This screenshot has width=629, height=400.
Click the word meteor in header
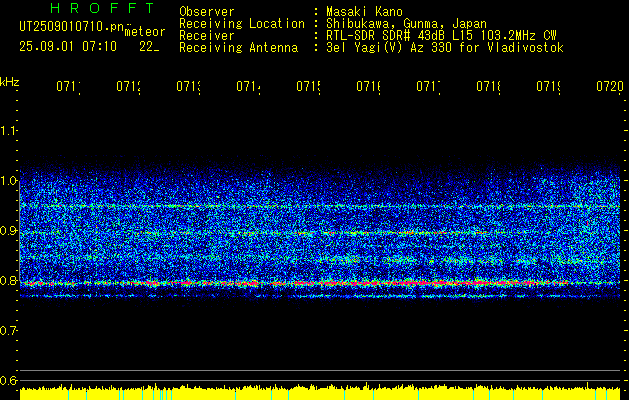[x=145, y=31]
